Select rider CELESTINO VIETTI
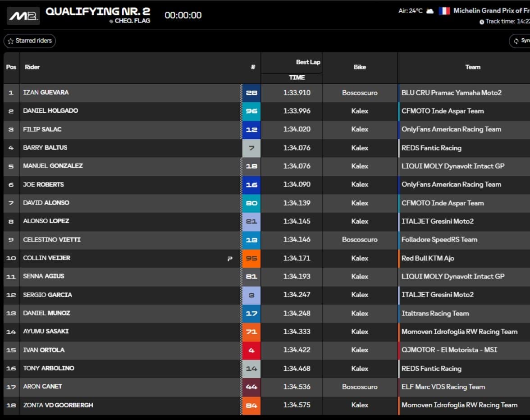Screen dimensions: 530x420 (52, 239)
